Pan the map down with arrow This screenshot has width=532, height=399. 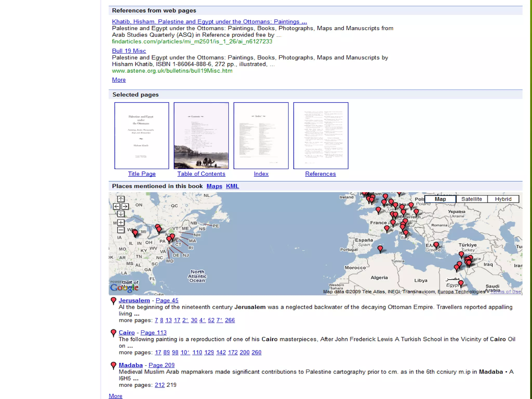coord(121,214)
